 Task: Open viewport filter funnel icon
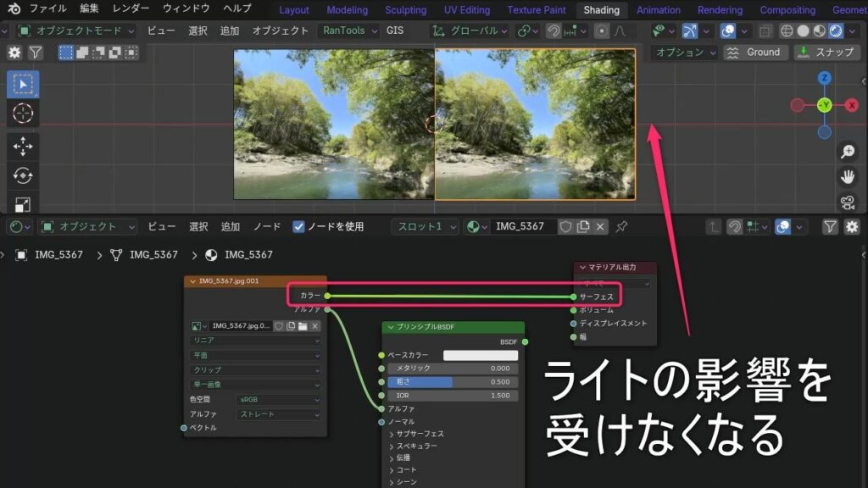click(36, 53)
